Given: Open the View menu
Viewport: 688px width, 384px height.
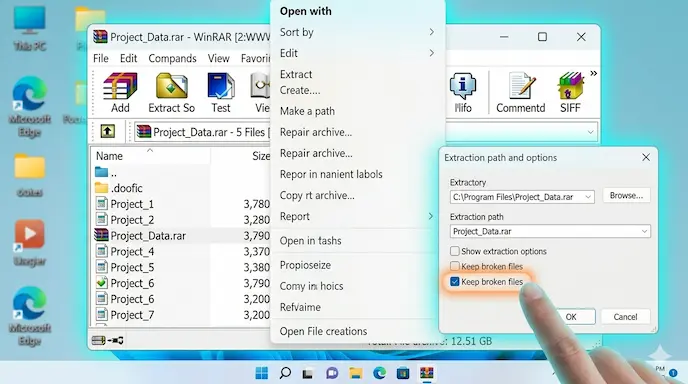Looking at the screenshot, I should pyautogui.click(x=219, y=58).
